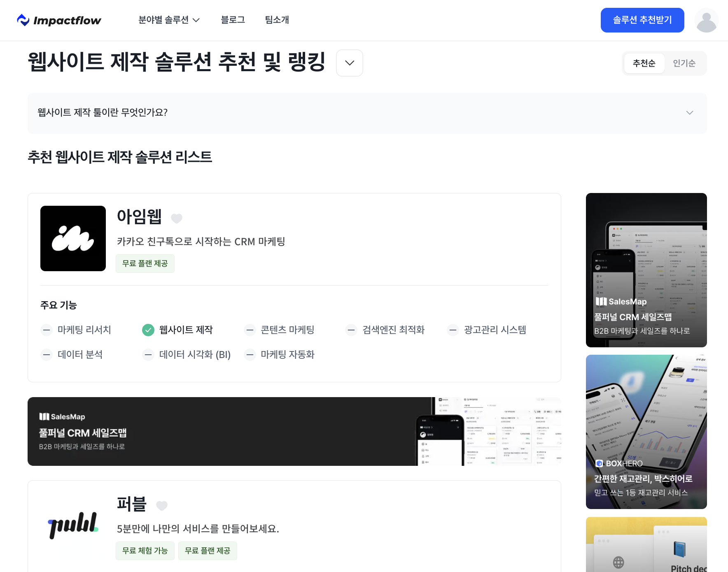Open the 팀소개 menu item
Screen dimensions: 728x572
coord(277,20)
